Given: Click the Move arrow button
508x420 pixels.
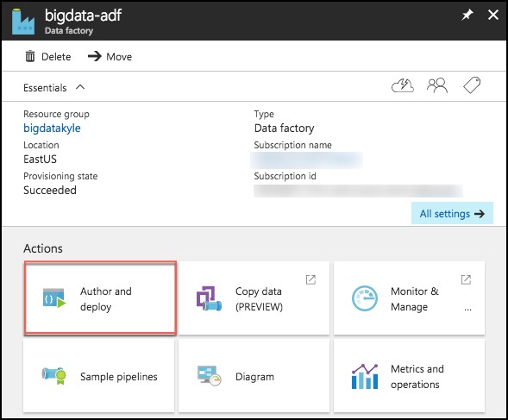Looking at the screenshot, I should pyautogui.click(x=110, y=57).
